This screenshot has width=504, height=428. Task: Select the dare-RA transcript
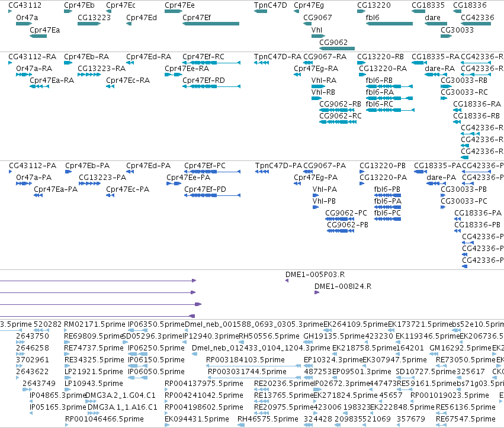(436, 75)
